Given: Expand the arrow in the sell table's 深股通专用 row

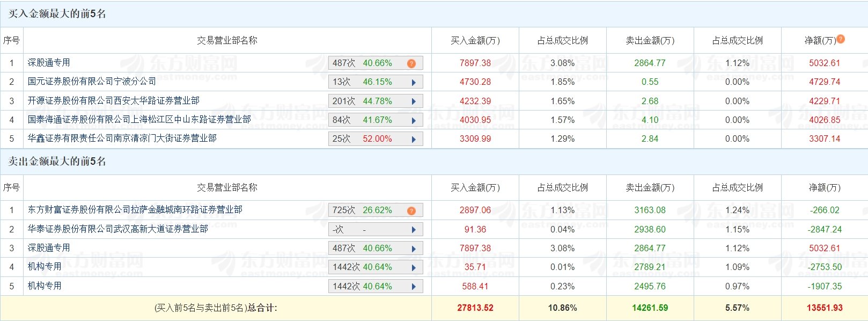Looking at the screenshot, I should pyautogui.click(x=414, y=249).
